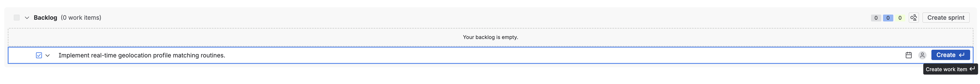Click the Create sprint button
980x84 pixels.
[946, 18]
